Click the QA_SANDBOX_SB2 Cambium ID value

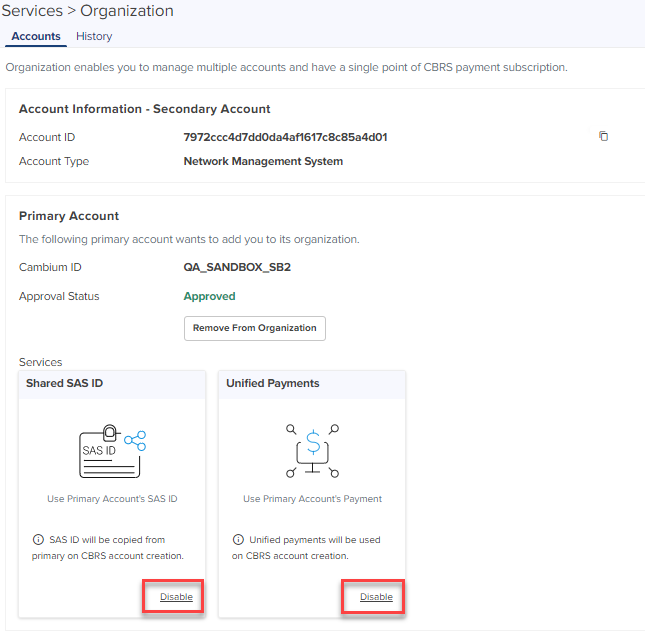point(236,267)
